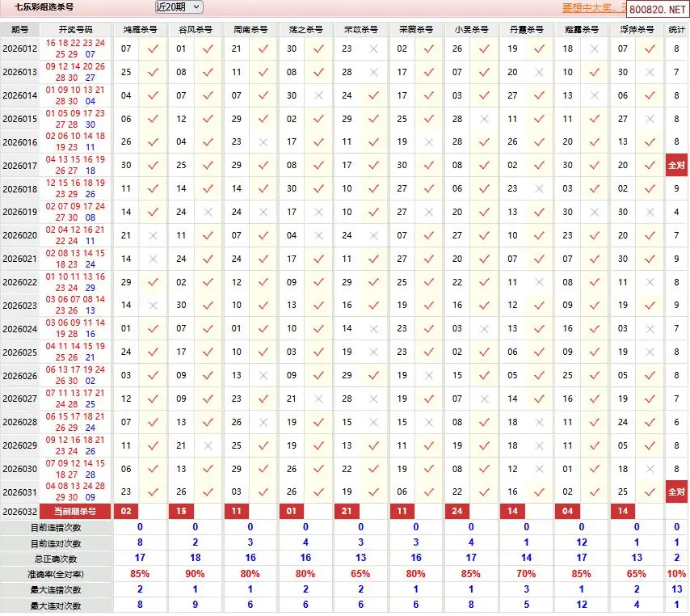This screenshot has width=690, height=616.
Task: Open the orange 要想中大奖 link
Action: [593, 8]
